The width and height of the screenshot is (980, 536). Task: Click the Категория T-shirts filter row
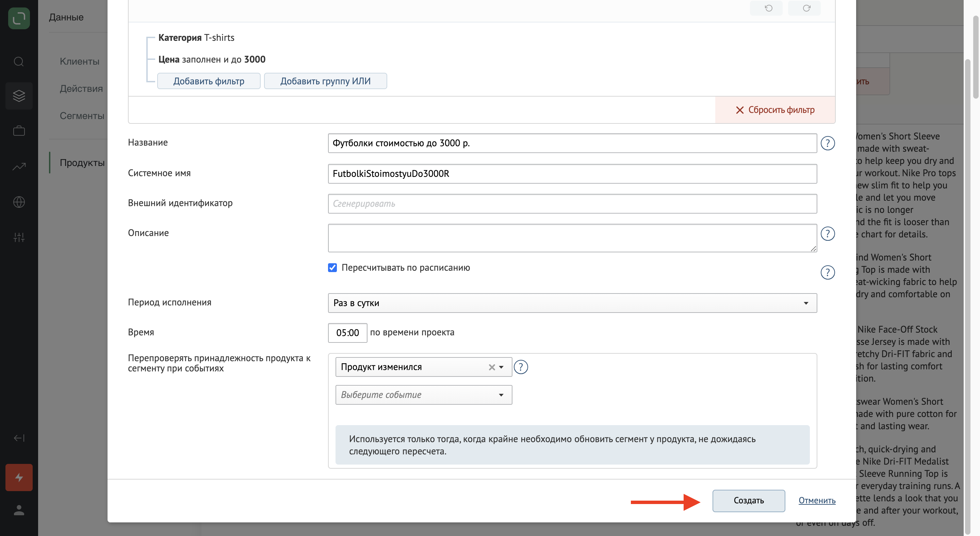196,38
